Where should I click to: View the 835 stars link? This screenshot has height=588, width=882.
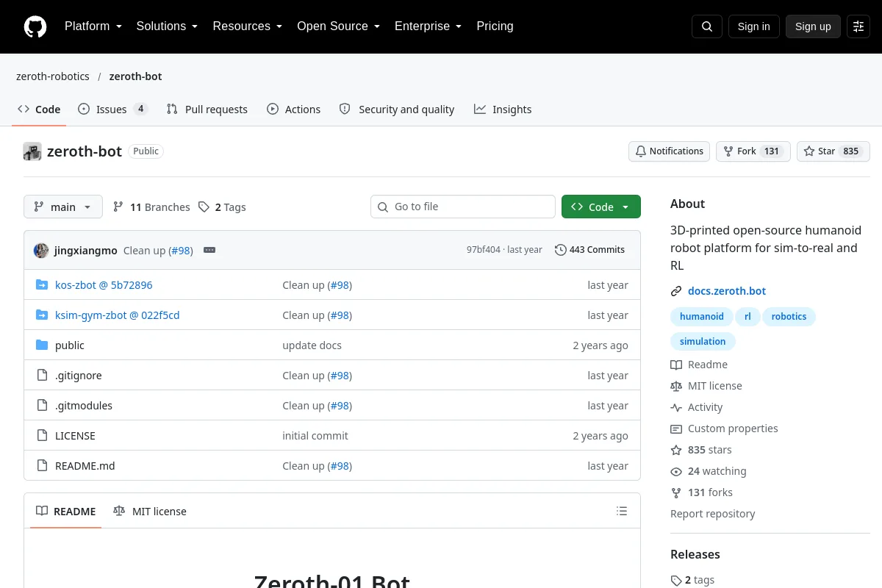pyautogui.click(x=701, y=450)
